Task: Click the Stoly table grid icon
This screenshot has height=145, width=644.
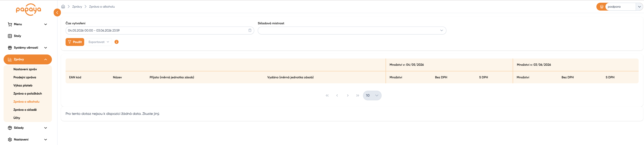Action: click(10, 36)
